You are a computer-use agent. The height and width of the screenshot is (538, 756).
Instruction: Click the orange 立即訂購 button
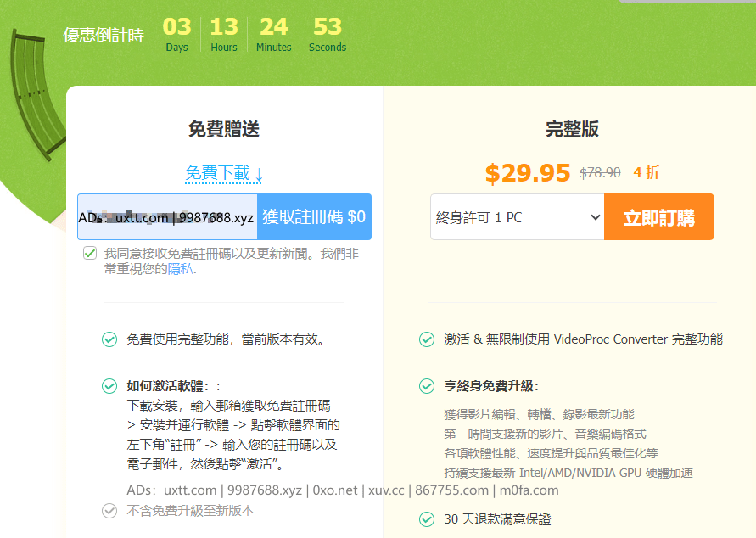pyautogui.click(x=659, y=217)
